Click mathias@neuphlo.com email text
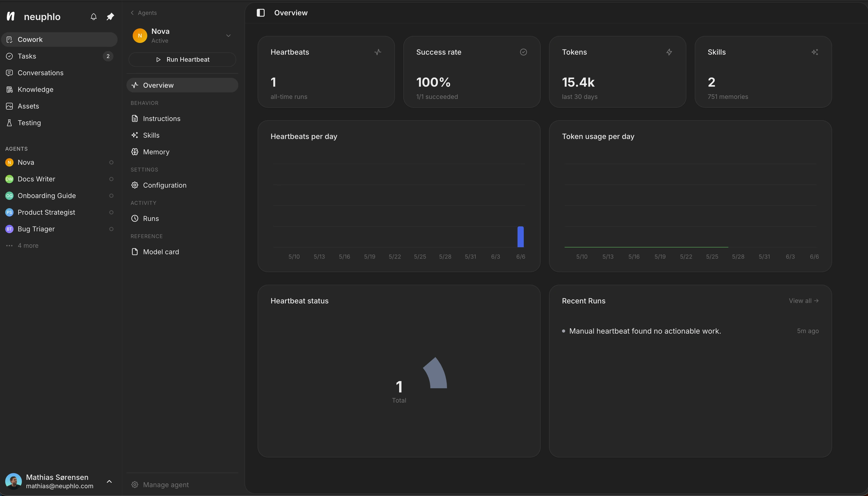 [x=60, y=486]
